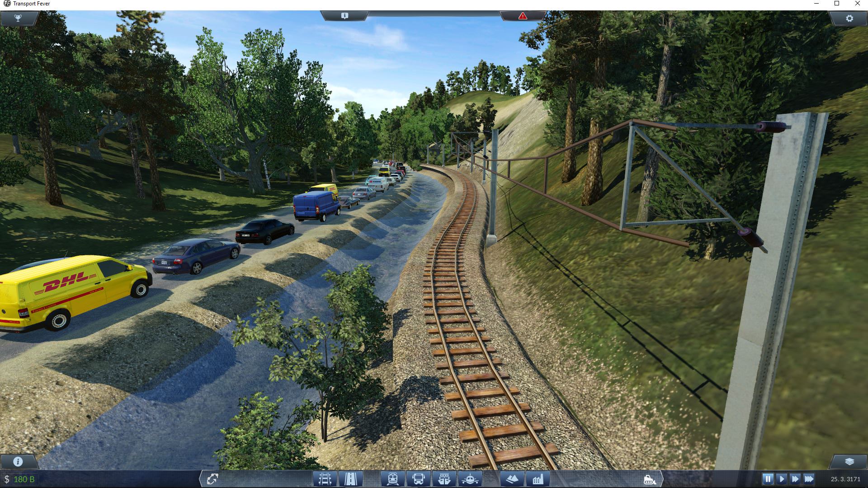The image size is (868, 488).
Task: Close the Transport Fever window
Action: pos(858,4)
